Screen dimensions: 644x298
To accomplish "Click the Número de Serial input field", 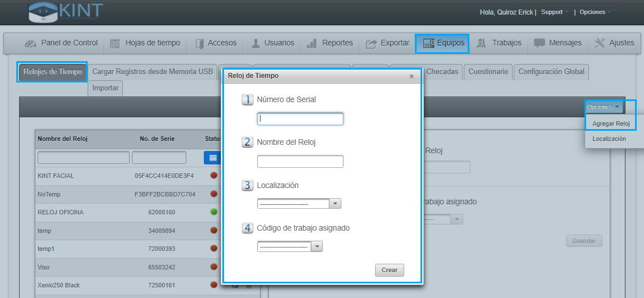I will [300, 119].
